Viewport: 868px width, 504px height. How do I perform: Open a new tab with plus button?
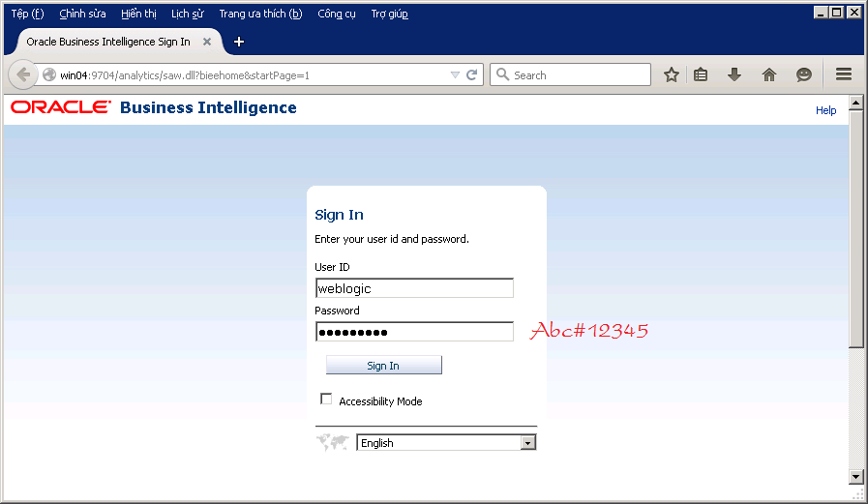coord(239,42)
